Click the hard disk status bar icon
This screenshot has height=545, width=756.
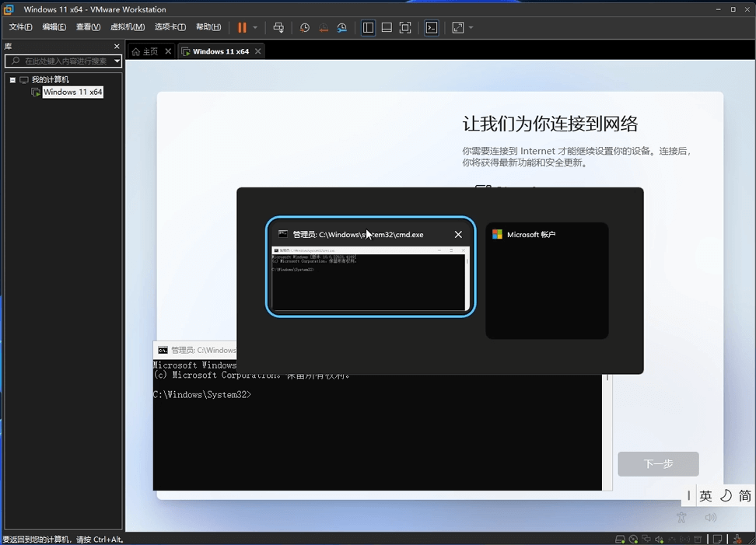pos(620,540)
